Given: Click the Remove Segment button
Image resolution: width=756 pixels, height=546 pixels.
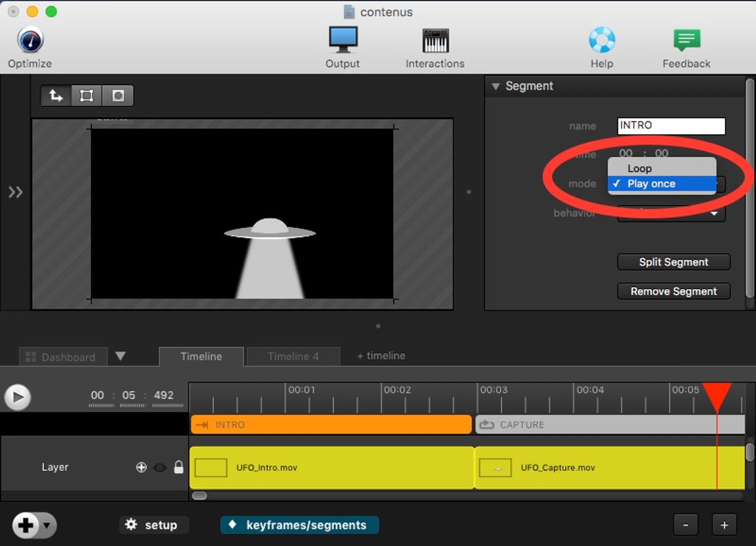Looking at the screenshot, I should click(673, 291).
